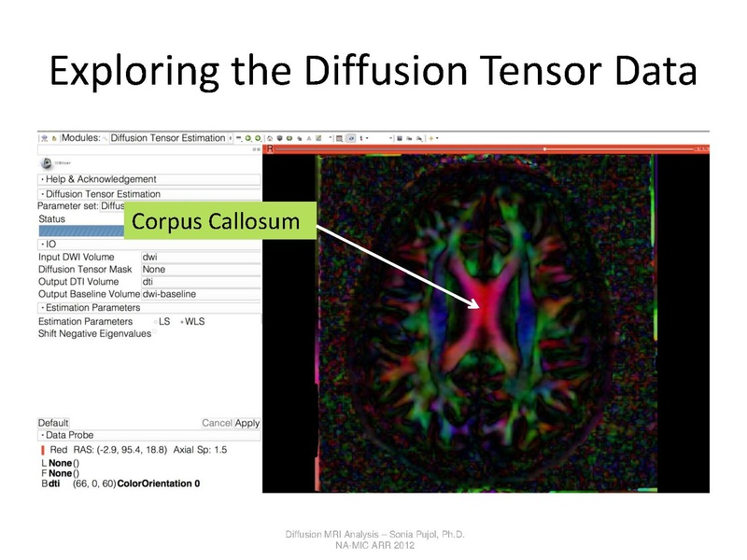Click the arrow beside the module selector
This screenshot has height=560, width=747.
(231, 138)
